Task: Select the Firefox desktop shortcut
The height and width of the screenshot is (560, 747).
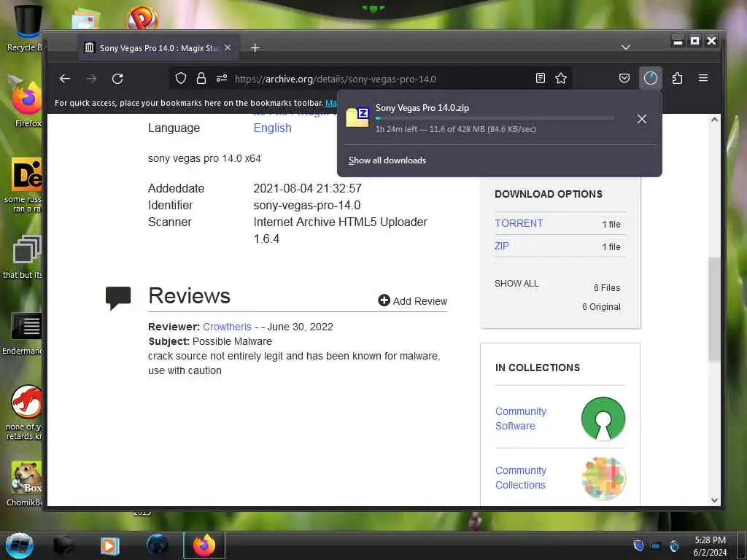Action: click(27, 104)
